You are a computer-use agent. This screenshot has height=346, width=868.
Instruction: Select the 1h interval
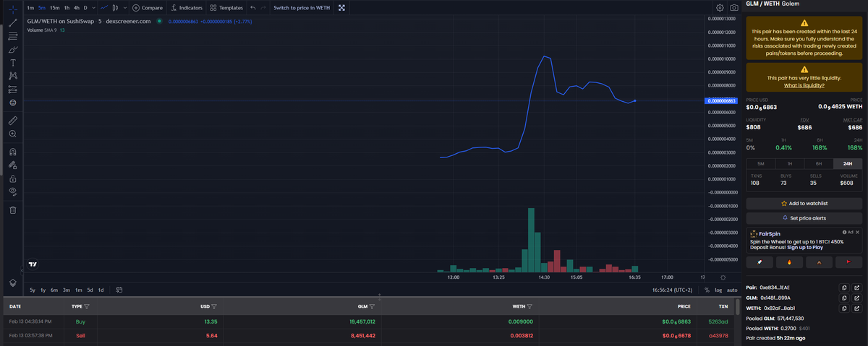(x=67, y=7)
